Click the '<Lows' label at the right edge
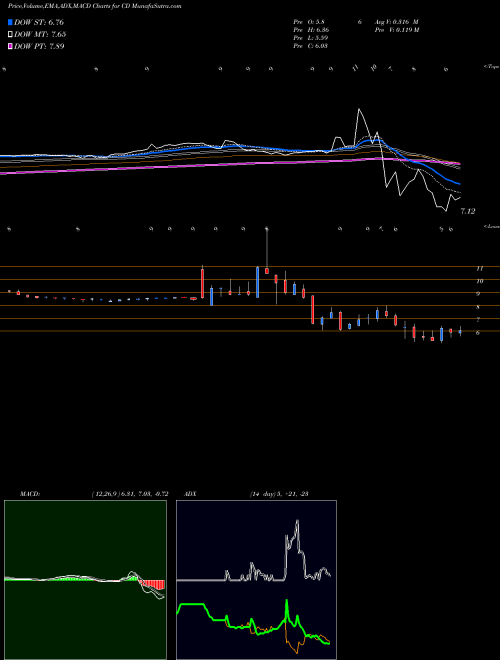The width and height of the screenshot is (500, 660). (x=492, y=226)
